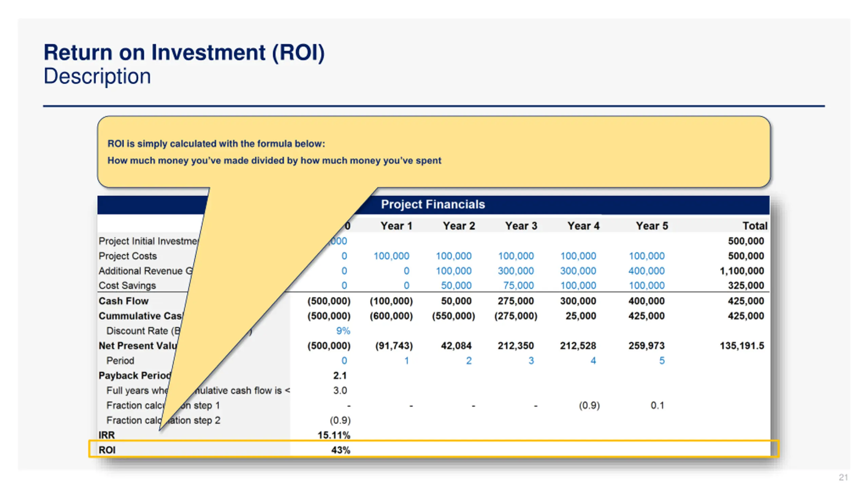The height and width of the screenshot is (488, 868).
Task: Click Year 4 Cumulative Cash '25,000'
Action: point(581,316)
